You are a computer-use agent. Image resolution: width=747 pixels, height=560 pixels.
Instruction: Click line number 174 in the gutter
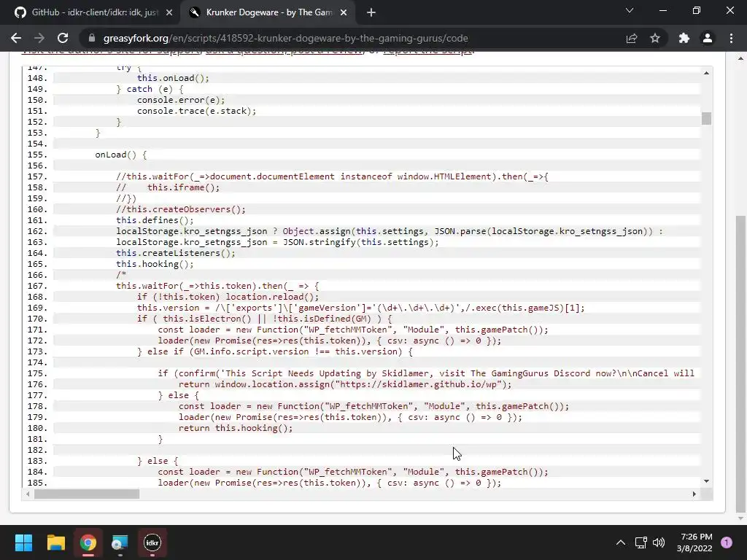[38, 363]
